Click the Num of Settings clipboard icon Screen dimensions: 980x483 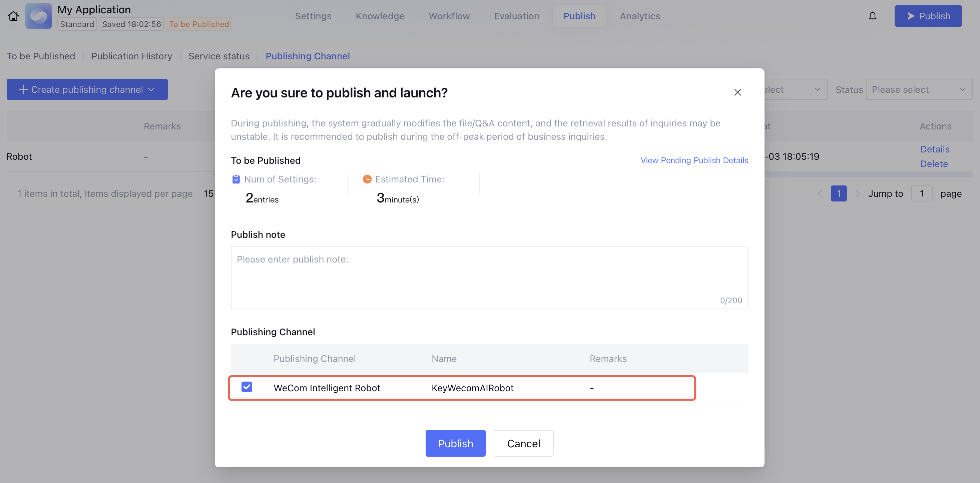click(x=236, y=179)
